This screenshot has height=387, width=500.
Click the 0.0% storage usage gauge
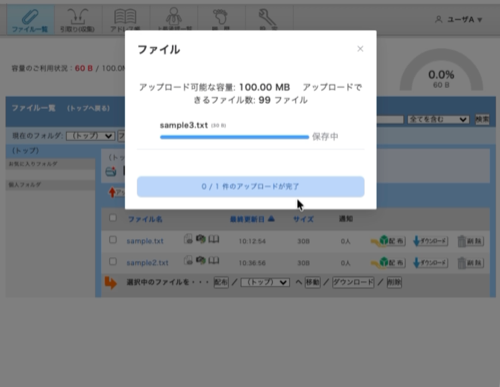tap(441, 70)
